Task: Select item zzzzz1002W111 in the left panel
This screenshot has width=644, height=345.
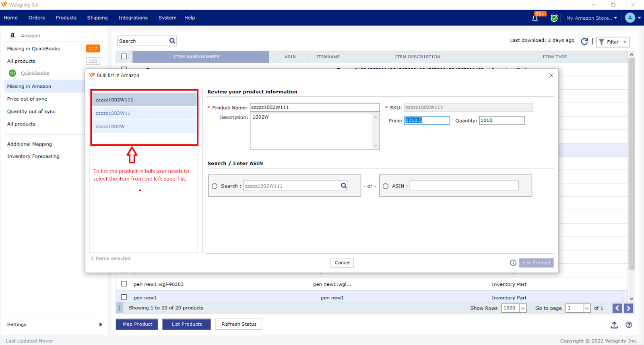Action: click(x=144, y=100)
